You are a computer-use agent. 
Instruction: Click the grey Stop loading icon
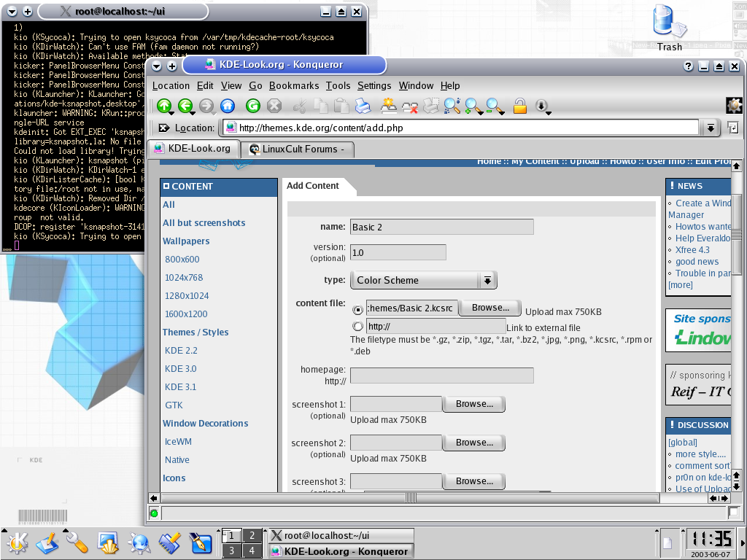(x=274, y=106)
